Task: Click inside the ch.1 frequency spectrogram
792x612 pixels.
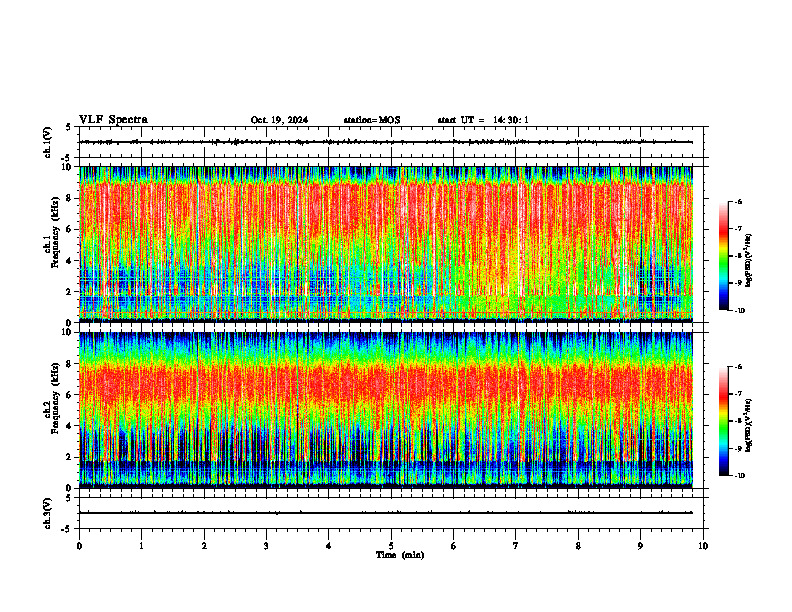Action: pos(386,244)
